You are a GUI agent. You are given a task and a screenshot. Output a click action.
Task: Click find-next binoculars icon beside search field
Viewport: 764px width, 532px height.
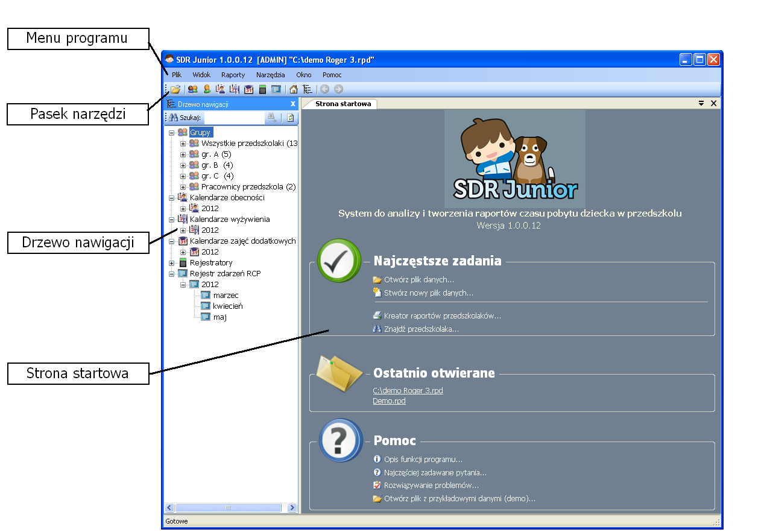tap(272, 118)
